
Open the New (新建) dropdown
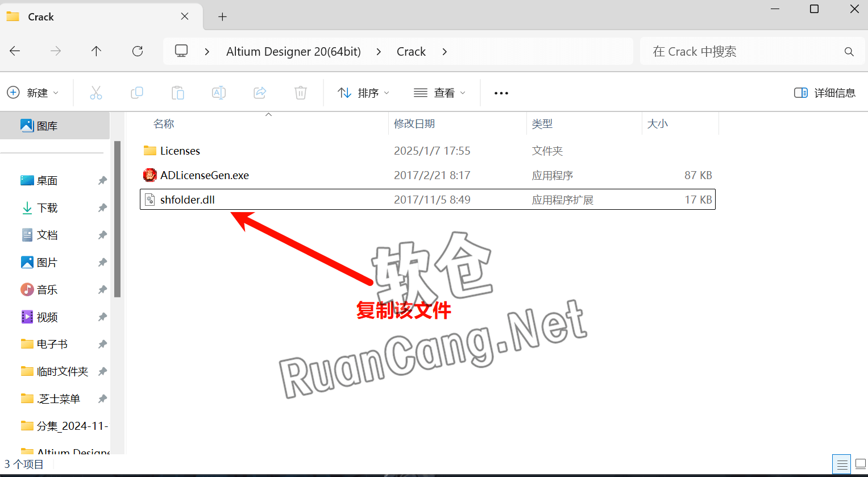(x=33, y=93)
